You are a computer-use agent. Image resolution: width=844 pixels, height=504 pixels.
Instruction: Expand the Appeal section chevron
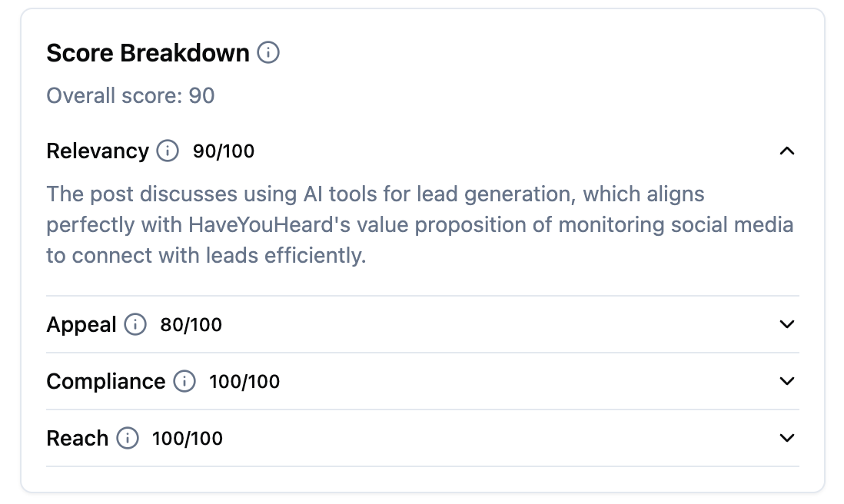tap(786, 324)
